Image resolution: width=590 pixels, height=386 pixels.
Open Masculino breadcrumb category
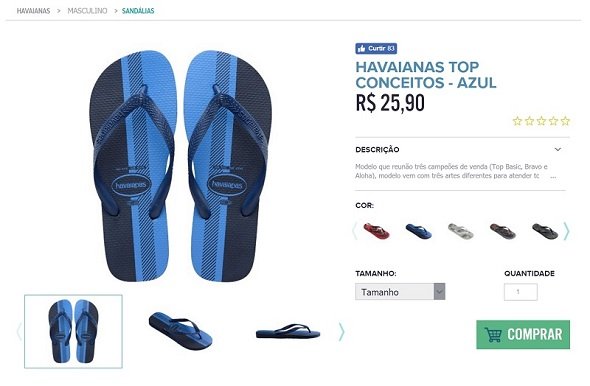point(87,11)
